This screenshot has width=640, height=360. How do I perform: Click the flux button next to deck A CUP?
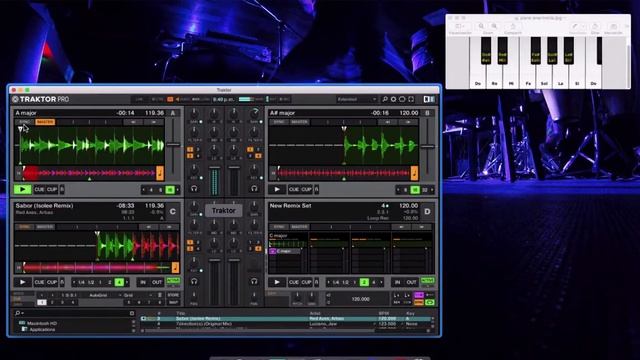coord(62,189)
